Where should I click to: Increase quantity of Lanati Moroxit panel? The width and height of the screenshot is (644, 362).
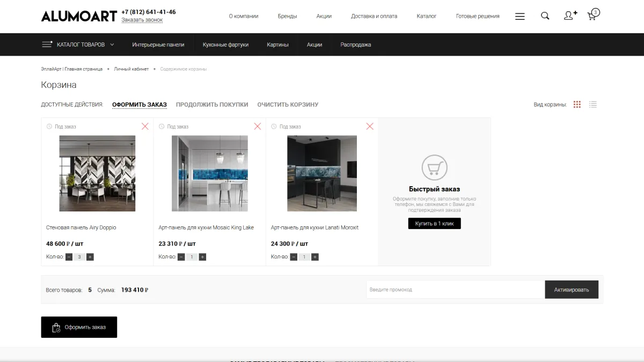pos(315,257)
